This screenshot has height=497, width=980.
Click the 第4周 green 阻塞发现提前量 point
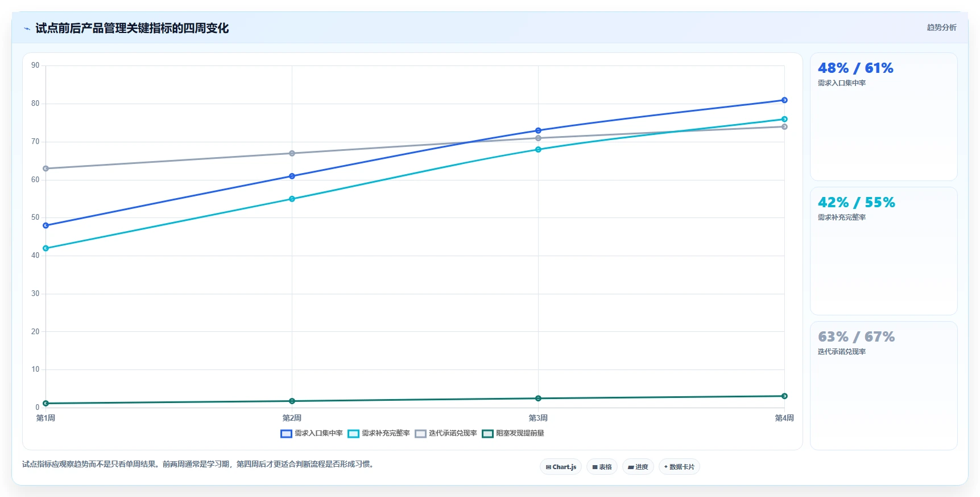pos(784,396)
